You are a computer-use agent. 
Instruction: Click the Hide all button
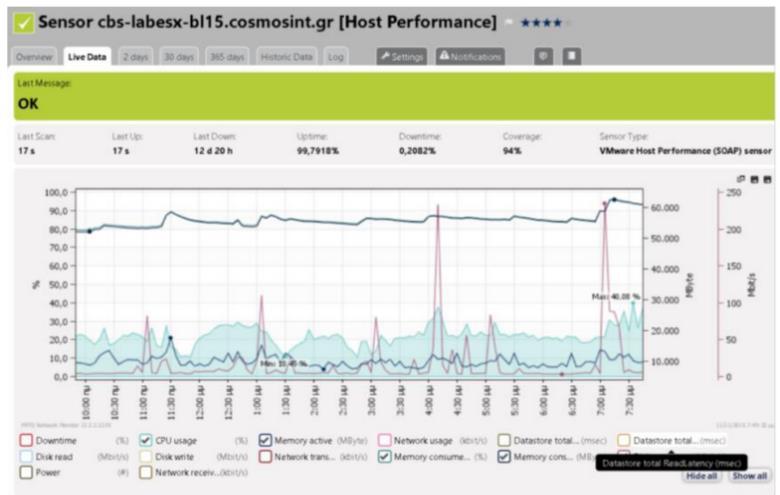click(x=701, y=476)
